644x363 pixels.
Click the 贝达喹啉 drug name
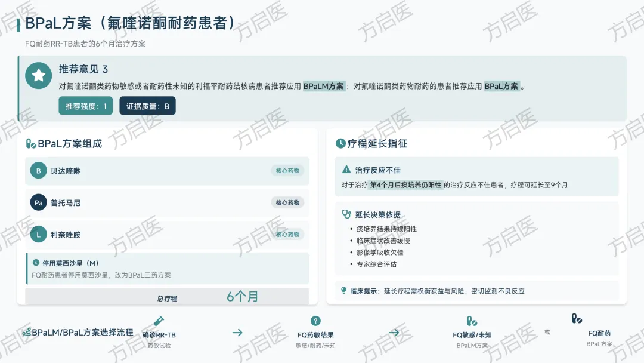coord(66,171)
